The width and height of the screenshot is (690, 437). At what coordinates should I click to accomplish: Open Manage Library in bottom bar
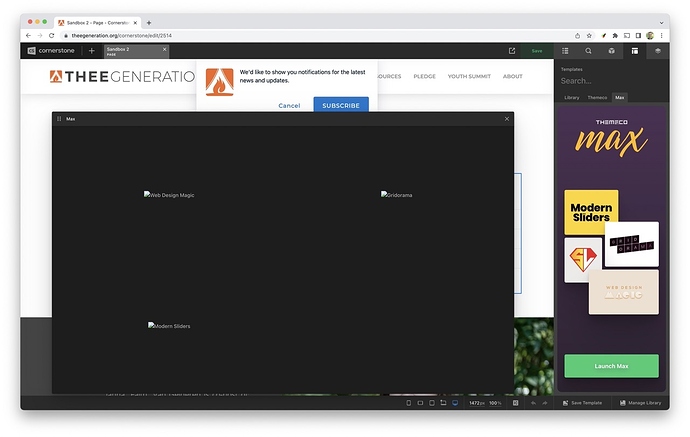tap(640, 403)
